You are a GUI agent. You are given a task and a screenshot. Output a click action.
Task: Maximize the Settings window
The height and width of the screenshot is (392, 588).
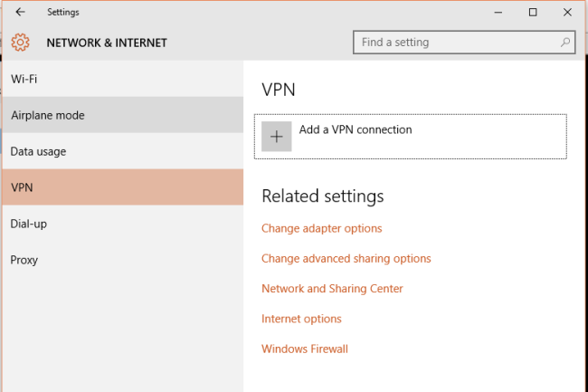[x=533, y=12]
